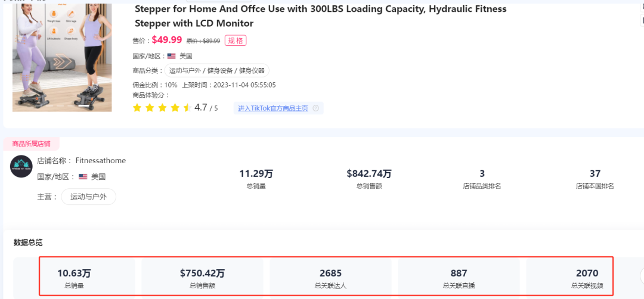Click the right arrow beside data cards
Image resolution: width=644 pixels, height=299 pixels.
(x=640, y=275)
